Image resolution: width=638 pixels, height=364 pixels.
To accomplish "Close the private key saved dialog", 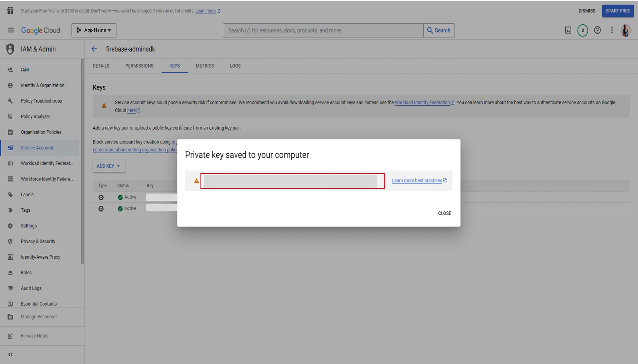I will (444, 213).
